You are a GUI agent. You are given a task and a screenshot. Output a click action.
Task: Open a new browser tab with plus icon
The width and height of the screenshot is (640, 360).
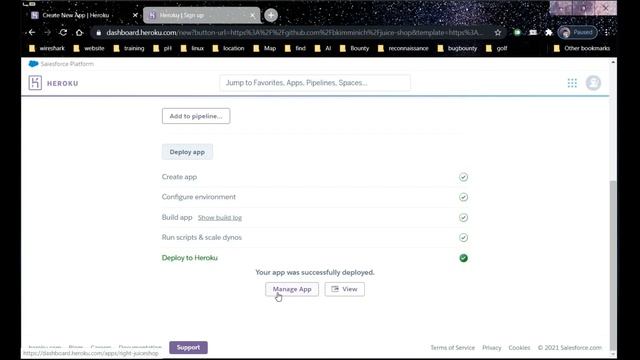point(271,15)
